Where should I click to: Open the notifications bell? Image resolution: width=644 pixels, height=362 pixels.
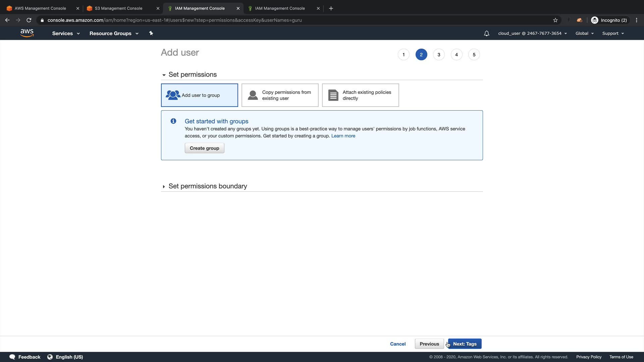(x=486, y=34)
